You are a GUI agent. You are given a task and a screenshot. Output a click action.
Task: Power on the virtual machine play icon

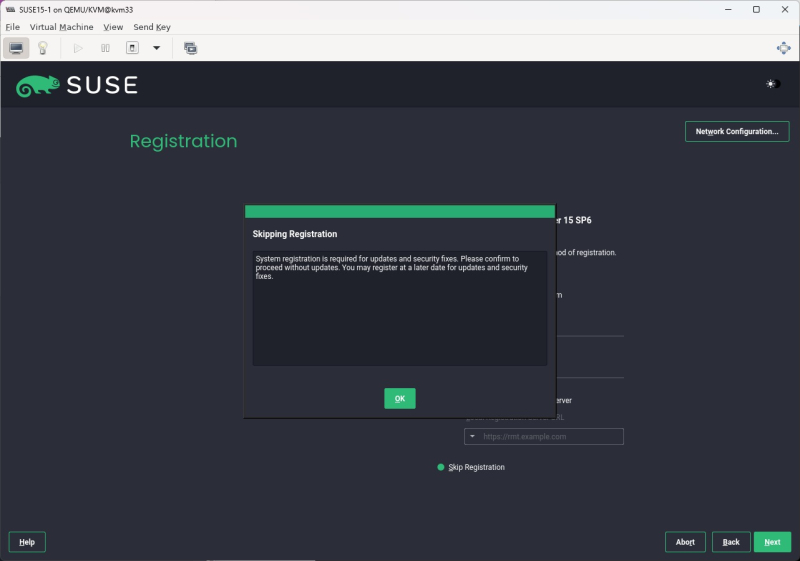pos(78,48)
